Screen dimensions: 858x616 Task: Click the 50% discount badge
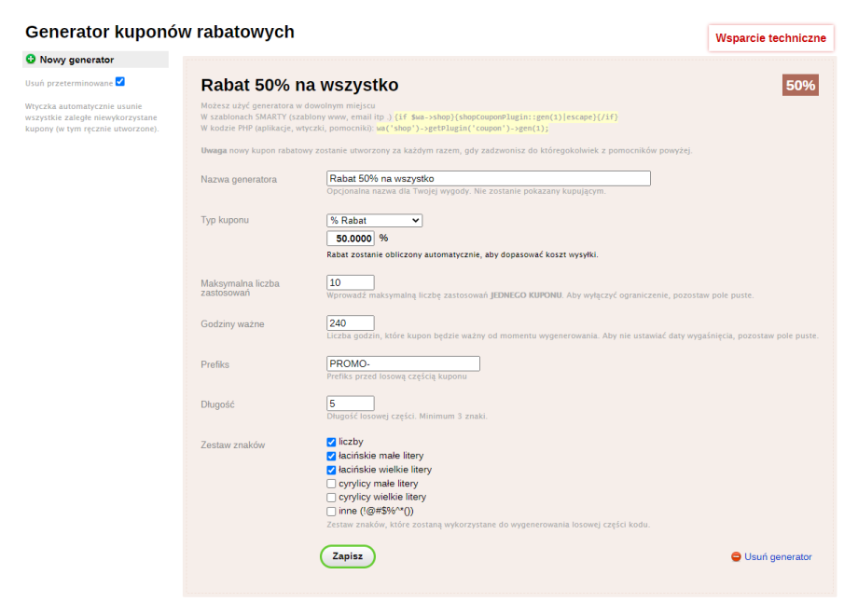click(800, 85)
